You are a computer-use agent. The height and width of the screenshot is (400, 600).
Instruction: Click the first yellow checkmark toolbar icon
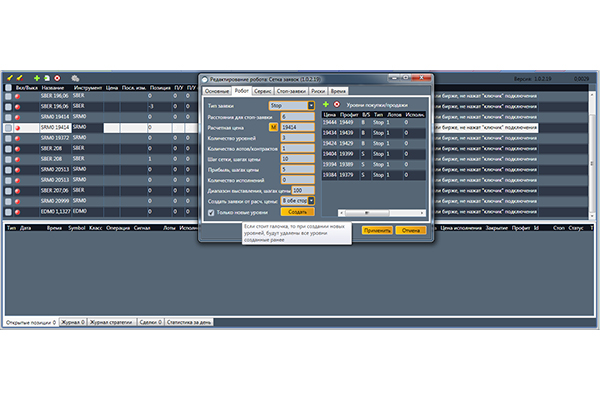pos(10,77)
